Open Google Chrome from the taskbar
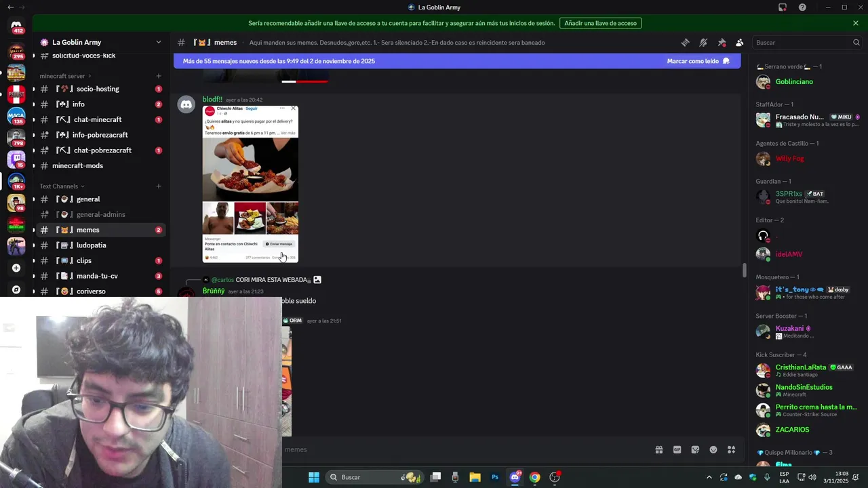 [535, 477]
